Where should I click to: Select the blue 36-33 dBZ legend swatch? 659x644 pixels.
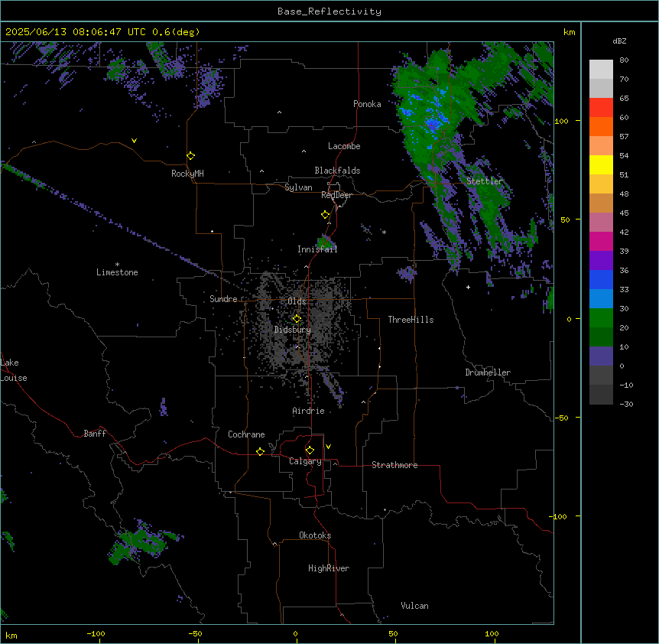(601, 279)
